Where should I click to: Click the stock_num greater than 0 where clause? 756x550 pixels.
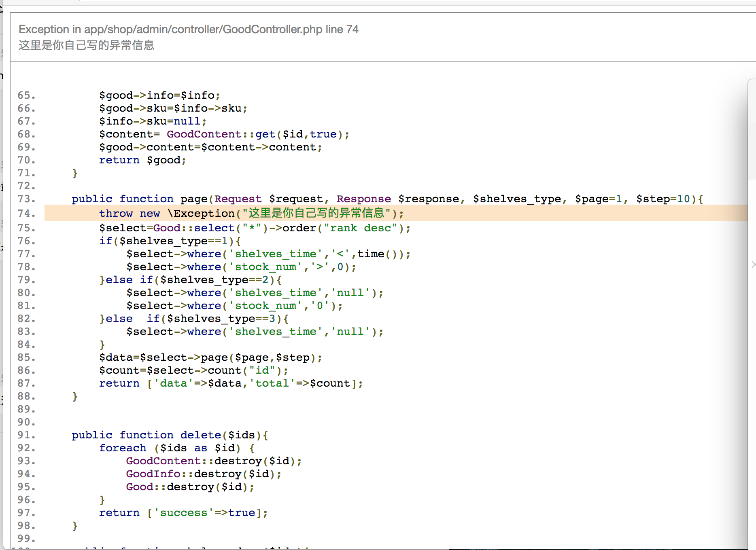click(x=241, y=267)
